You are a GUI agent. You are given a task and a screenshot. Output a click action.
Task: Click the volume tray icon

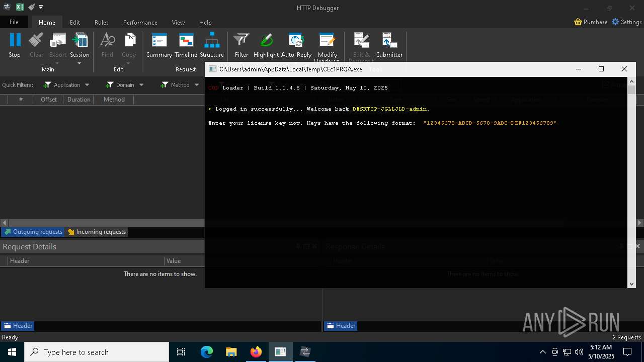pos(579,352)
